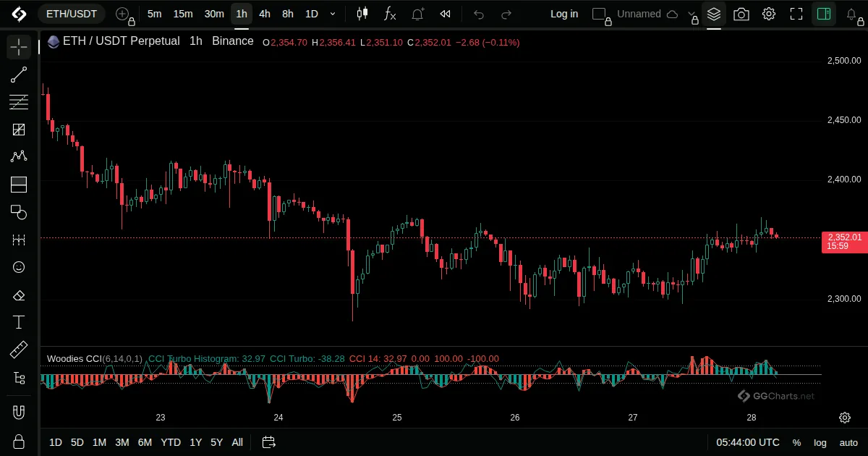Select the geometric shapes tool
Image resolution: width=868 pixels, height=456 pixels.
[x=19, y=212]
